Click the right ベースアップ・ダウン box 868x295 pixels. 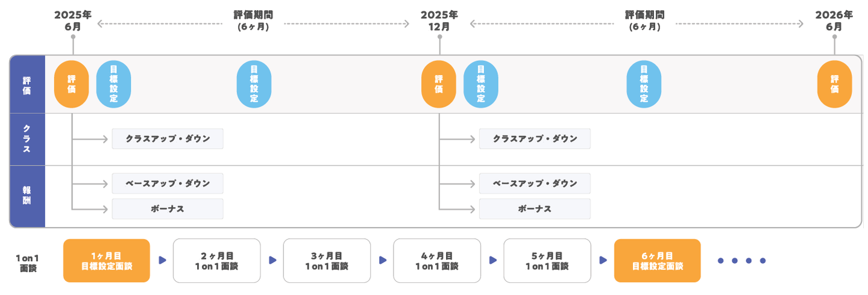[x=535, y=184]
